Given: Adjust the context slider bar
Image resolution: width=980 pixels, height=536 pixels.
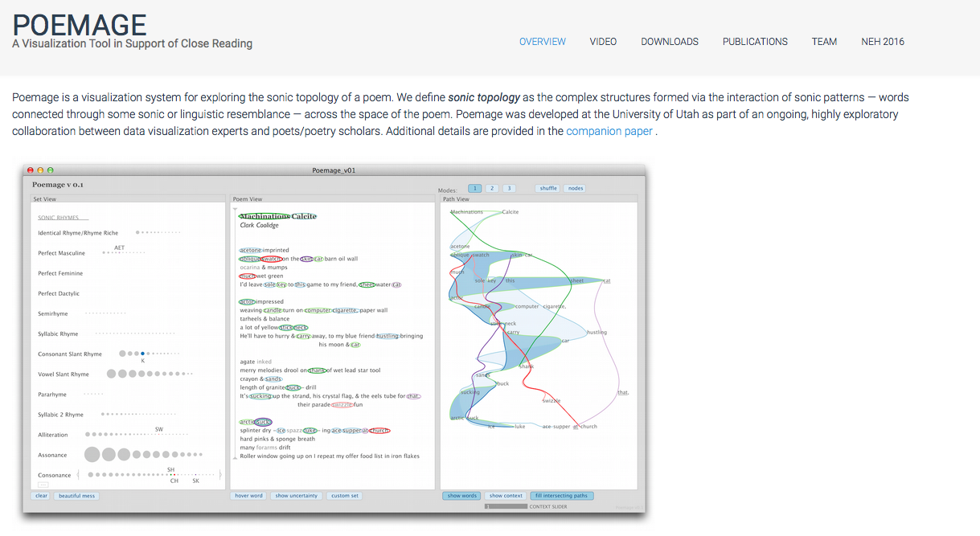Looking at the screenshot, I should pos(504,506).
